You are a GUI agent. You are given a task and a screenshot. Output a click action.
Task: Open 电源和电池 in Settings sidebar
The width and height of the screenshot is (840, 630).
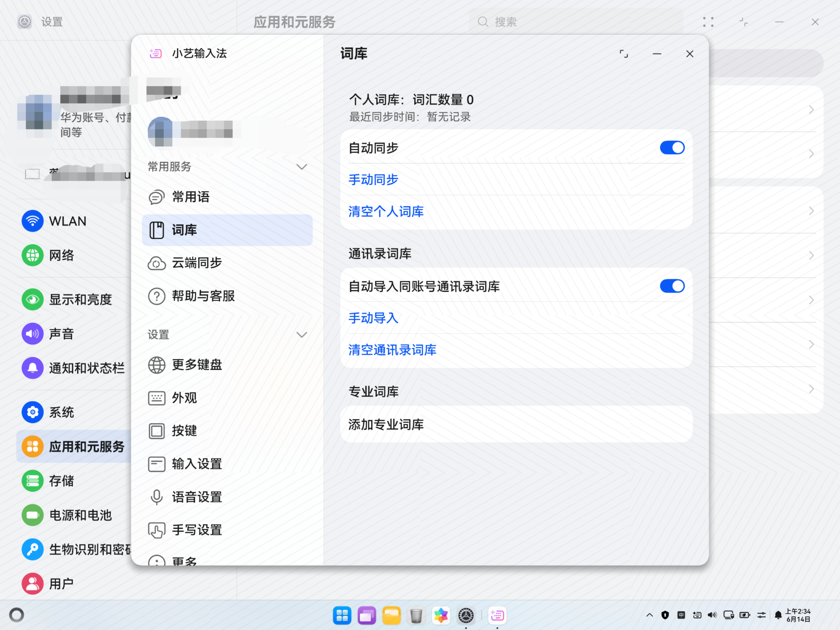[x=74, y=515]
